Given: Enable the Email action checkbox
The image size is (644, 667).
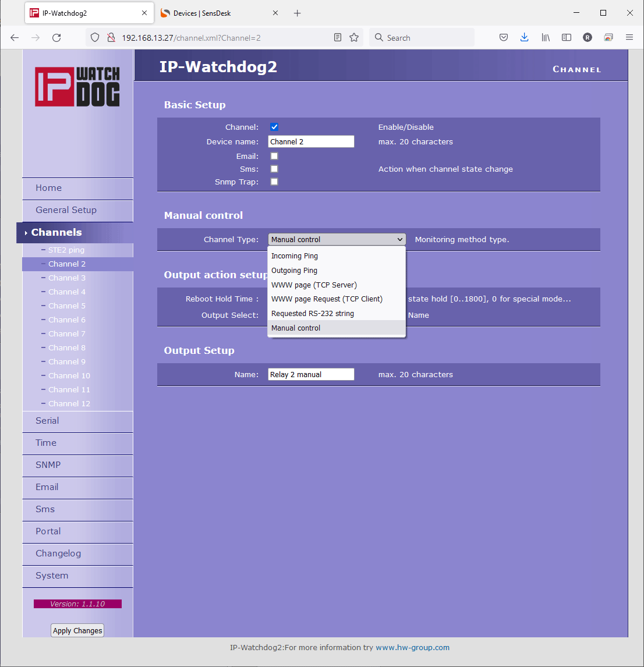Looking at the screenshot, I should 274,156.
